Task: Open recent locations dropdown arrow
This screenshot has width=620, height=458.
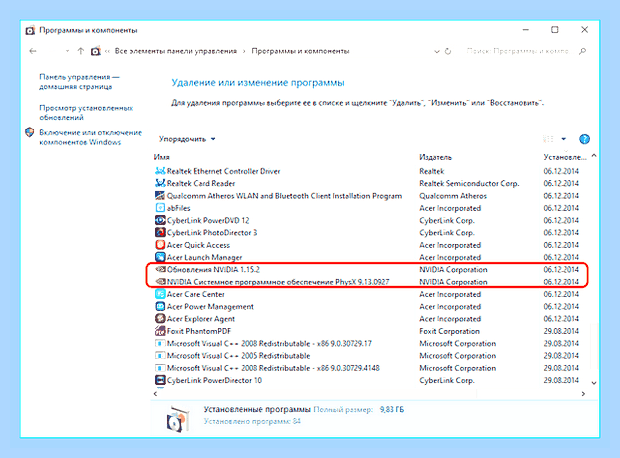Action: click(67, 51)
